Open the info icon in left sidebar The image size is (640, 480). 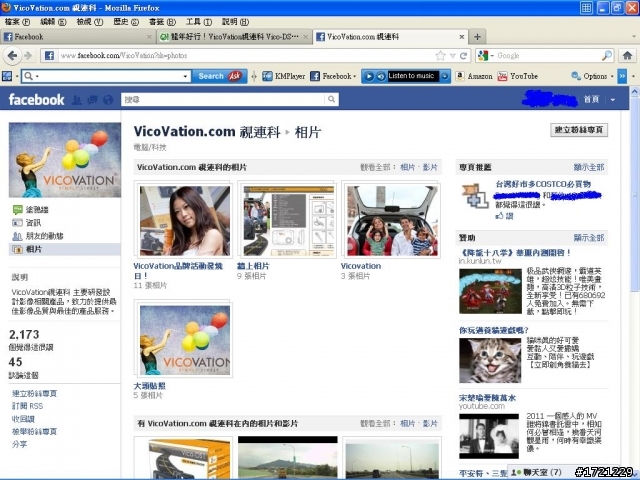pyautogui.click(x=18, y=223)
